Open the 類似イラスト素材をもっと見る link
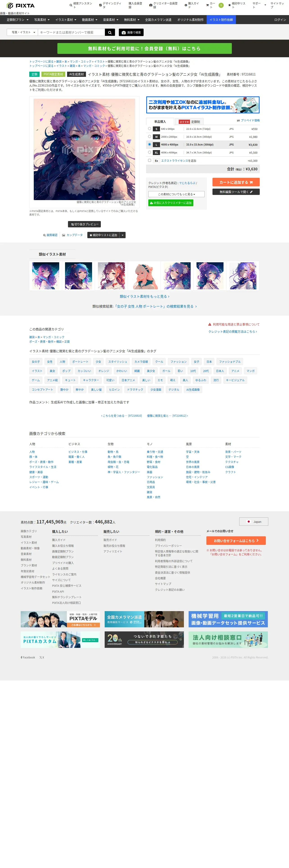Image resolution: width=289 pixels, height=868 pixels. pos(145,297)
